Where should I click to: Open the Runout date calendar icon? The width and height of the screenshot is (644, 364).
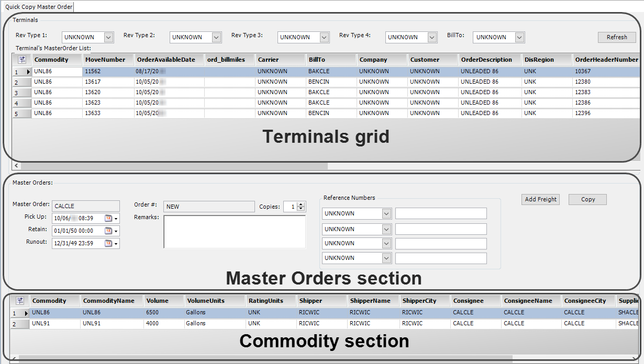[x=108, y=243]
